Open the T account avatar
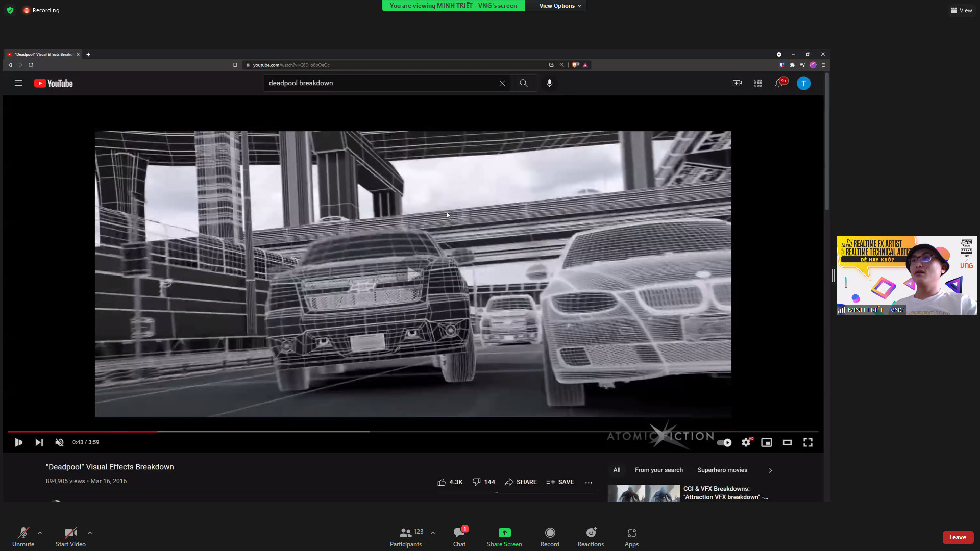 click(803, 83)
